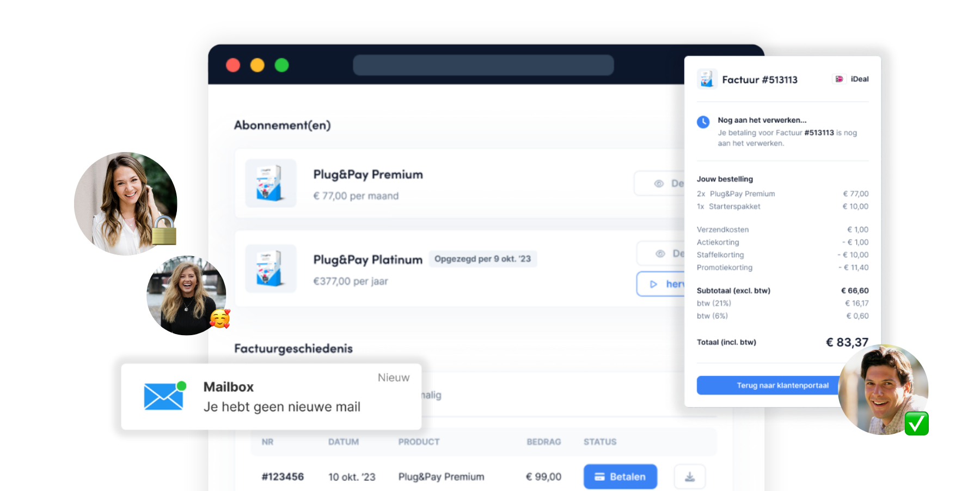This screenshot has width=980, height=491.
Task: Click 'Je hebt geen nieuwe mail' text
Action: pos(282,407)
